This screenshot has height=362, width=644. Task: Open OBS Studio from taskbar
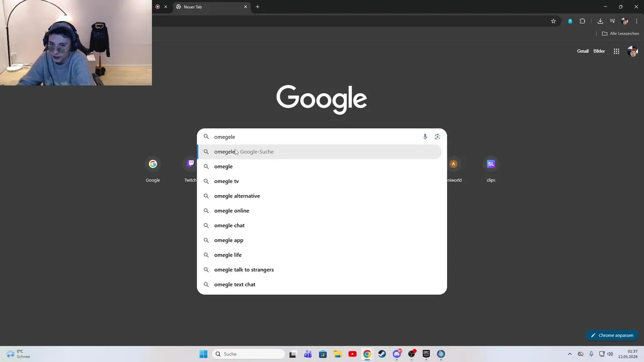[x=412, y=354]
